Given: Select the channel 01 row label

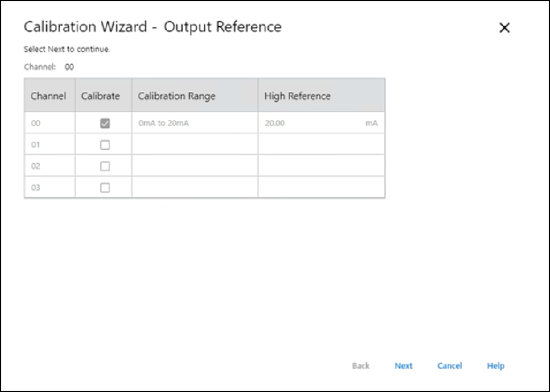Looking at the screenshot, I should click(x=36, y=145).
